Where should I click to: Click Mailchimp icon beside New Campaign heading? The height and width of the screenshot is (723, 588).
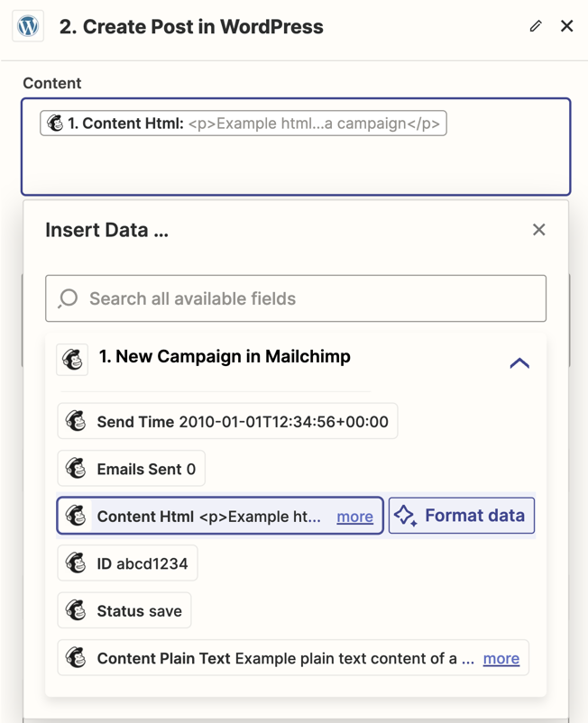(72, 359)
